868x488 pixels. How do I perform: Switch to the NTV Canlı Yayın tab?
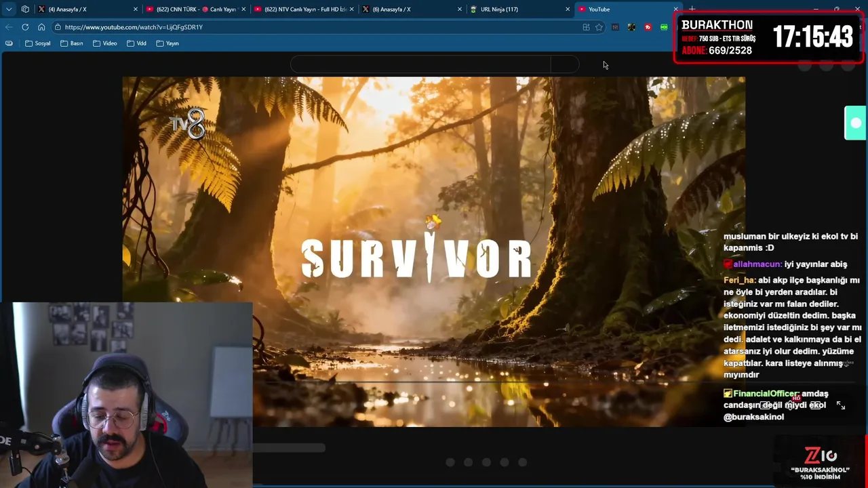point(303,9)
